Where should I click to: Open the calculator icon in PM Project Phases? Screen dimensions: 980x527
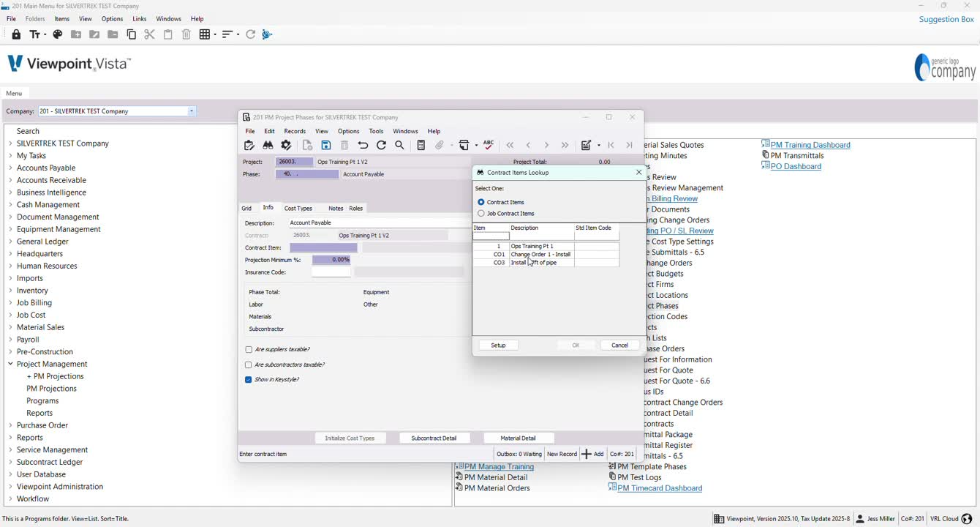click(x=421, y=146)
